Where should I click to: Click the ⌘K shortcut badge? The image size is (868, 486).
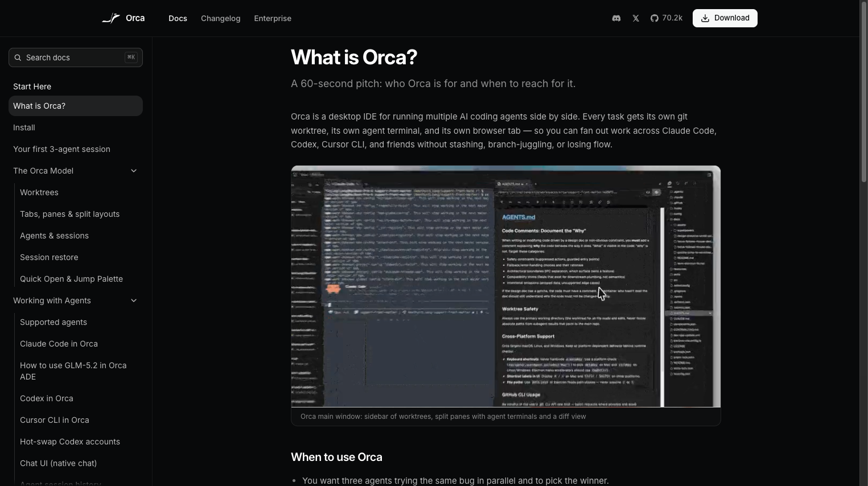pyautogui.click(x=131, y=57)
